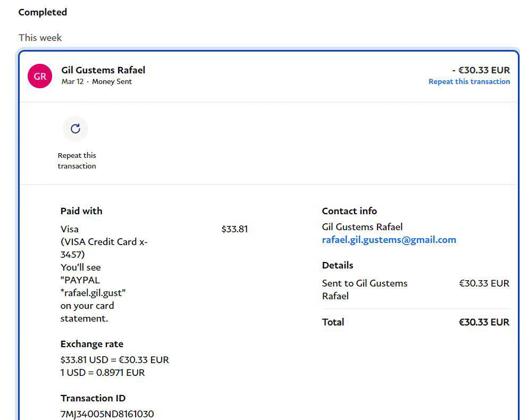520x420 pixels.
Task: Click the $33.81 Visa charge amount
Action: pyautogui.click(x=234, y=229)
